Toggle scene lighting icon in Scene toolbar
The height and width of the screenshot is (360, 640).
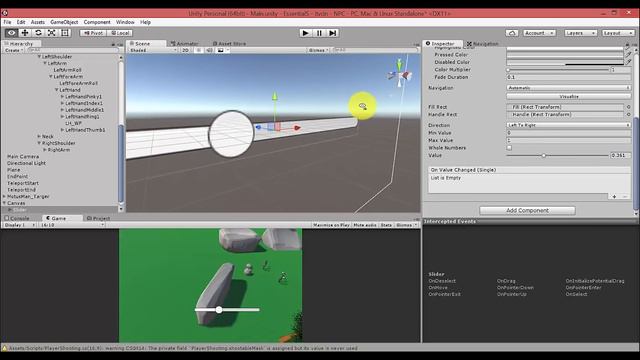tap(199, 50)
